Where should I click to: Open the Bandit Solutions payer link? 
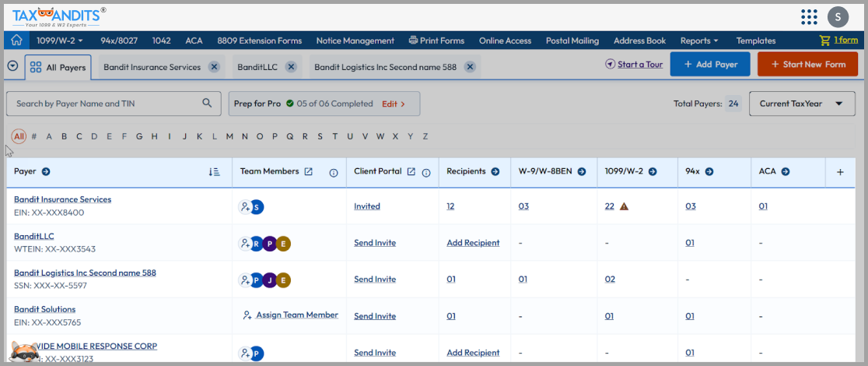pyautogui.click(x=45, y=309)
